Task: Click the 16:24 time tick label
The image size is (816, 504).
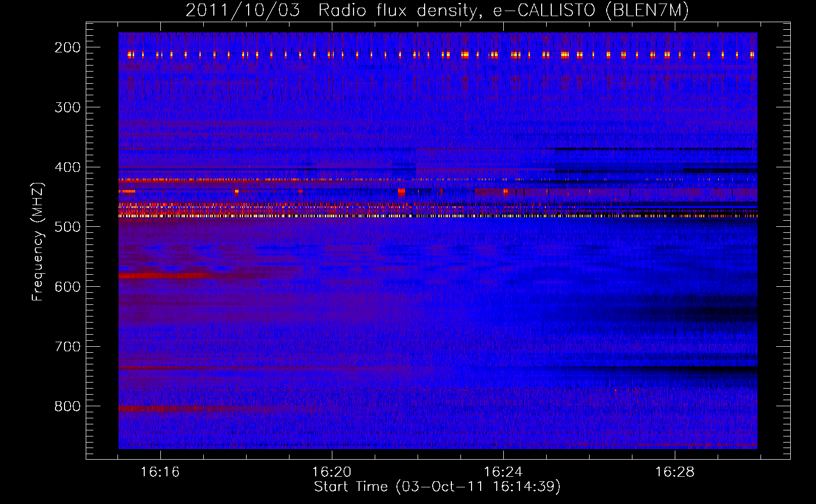Action: [503, 472]
